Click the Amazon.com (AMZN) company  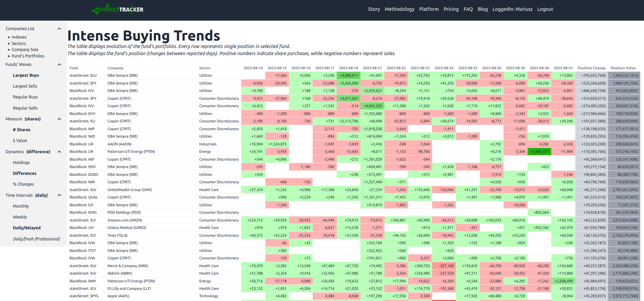[125, 221]
